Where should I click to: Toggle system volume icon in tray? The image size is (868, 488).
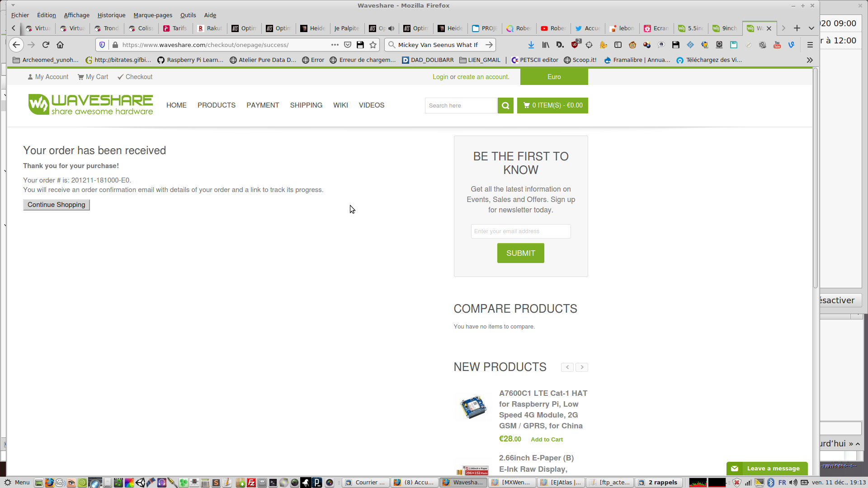pyautogui.click(x=793, y=483)
